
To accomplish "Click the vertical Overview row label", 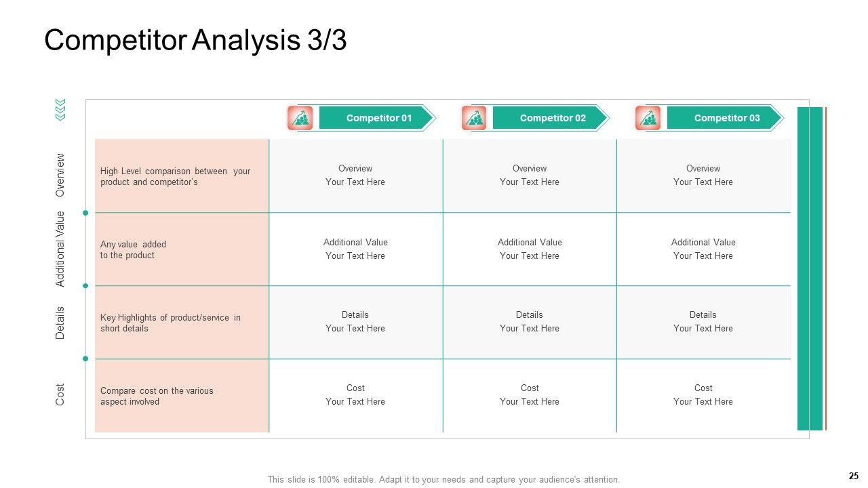I will tap(60, 175).
